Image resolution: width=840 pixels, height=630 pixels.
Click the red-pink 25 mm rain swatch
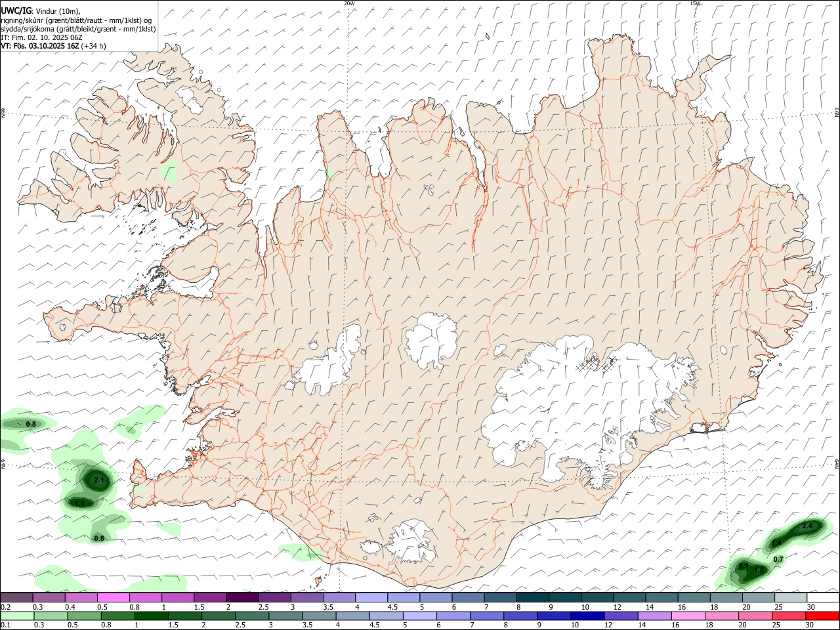tap(789, 616)
